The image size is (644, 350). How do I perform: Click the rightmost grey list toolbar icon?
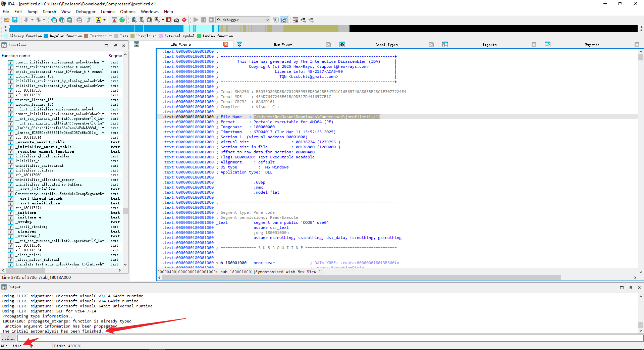[x=311, y=20]
